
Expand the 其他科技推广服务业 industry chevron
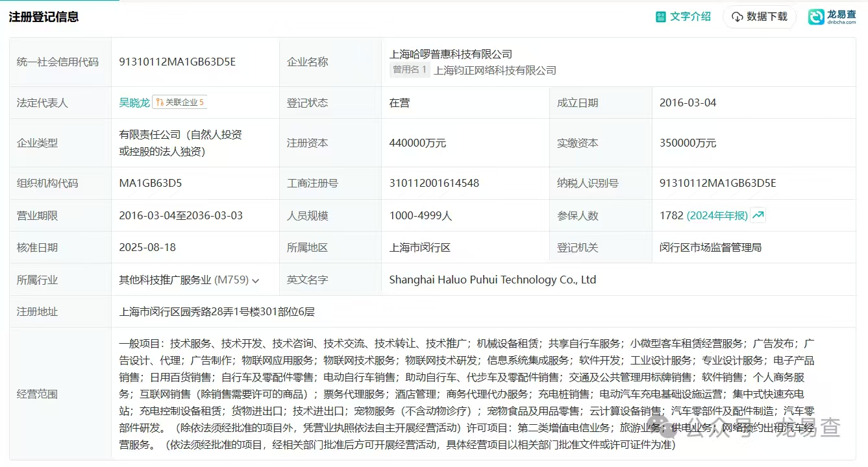(256, 281)
